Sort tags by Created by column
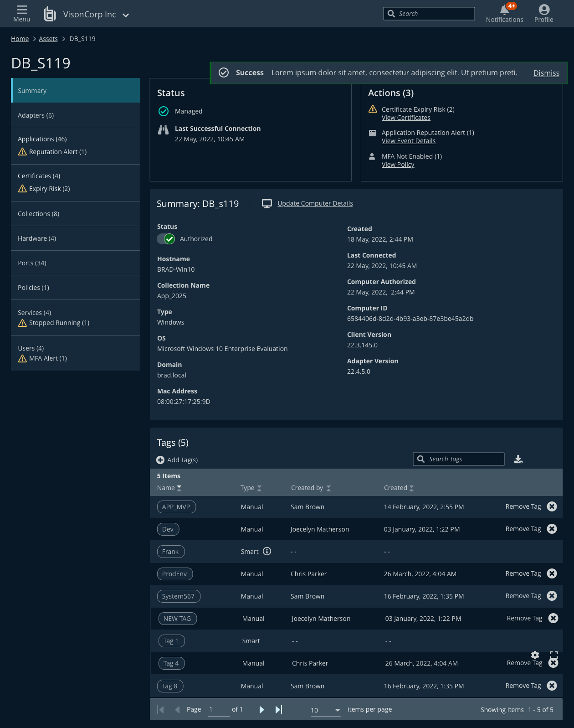 [328, 488]
